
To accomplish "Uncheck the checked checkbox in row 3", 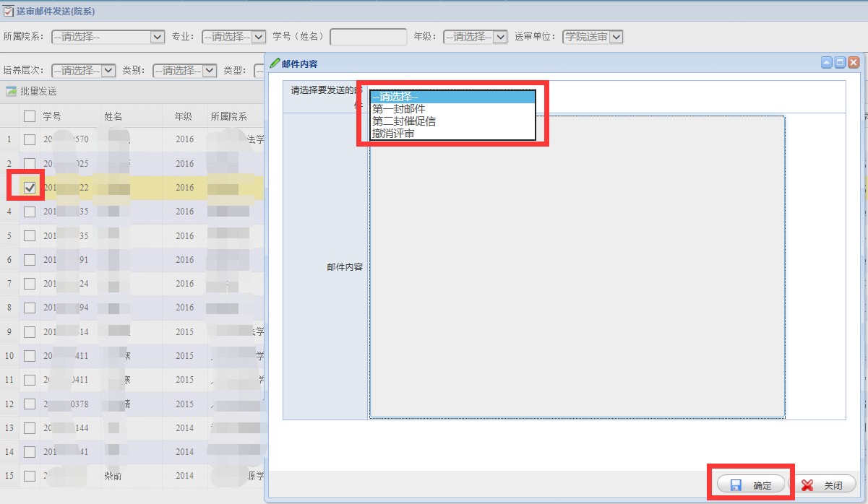I will coord(30,188).
